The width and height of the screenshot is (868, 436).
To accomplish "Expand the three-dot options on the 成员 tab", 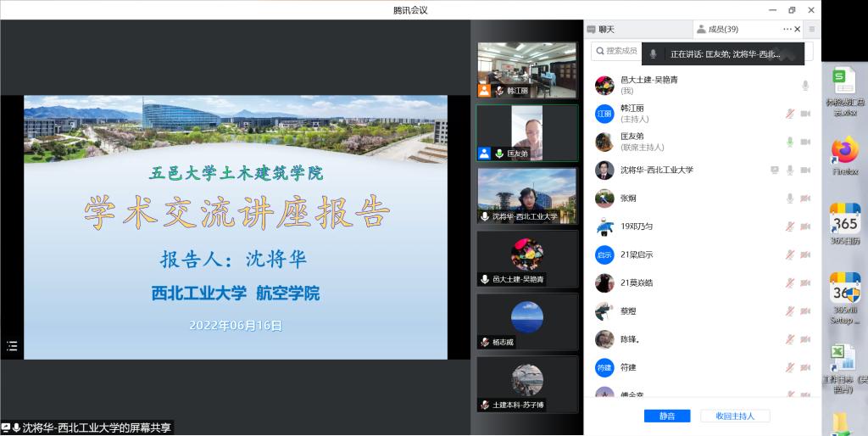I will point(787,29).
